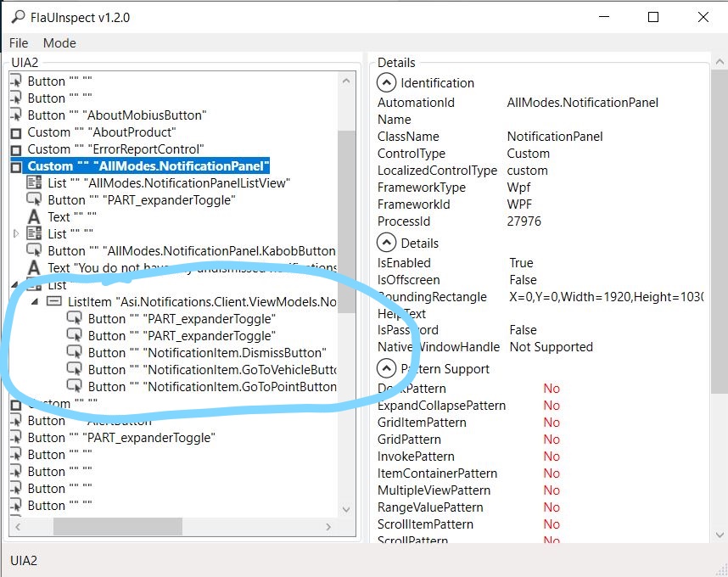Open the Mode menu
The image size is (728, 577).
(x=59, y=42)
